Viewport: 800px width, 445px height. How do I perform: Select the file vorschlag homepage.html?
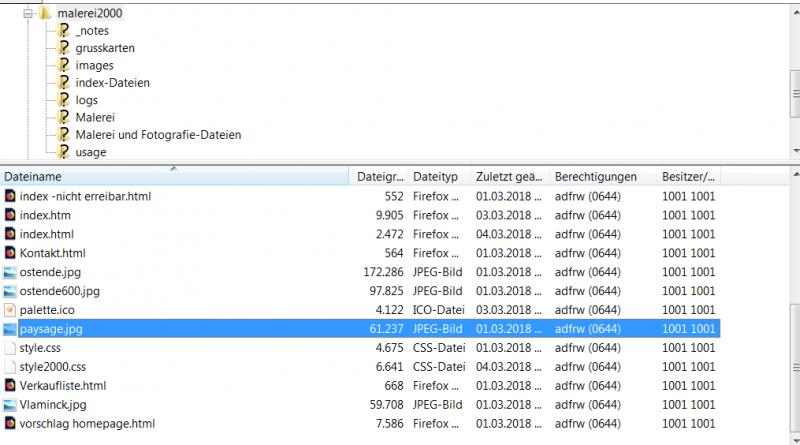[x=87, y=424]
